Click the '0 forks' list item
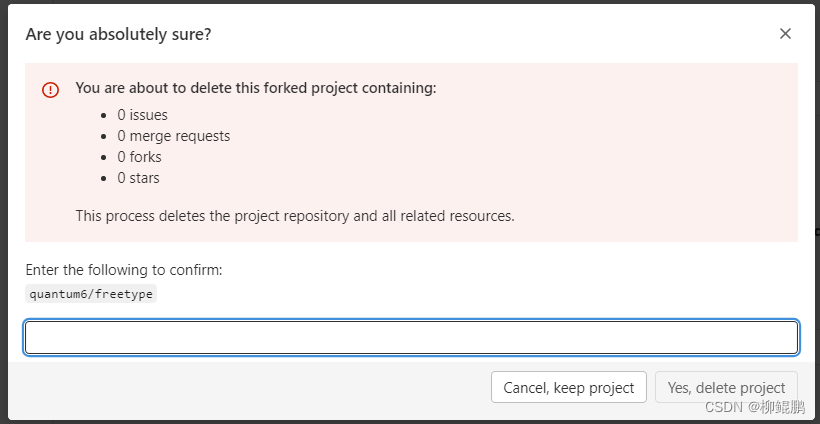 (139, 157)
